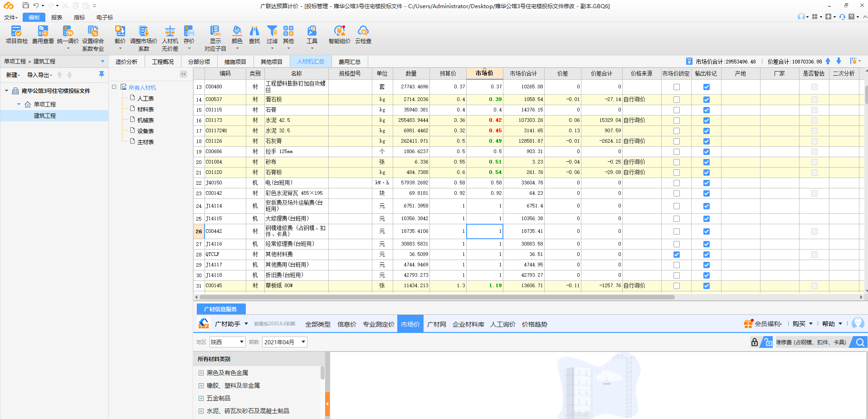Toggle 市场价锁定 for row 22 电(台班用)
The height and width of the screenshot is (419, 868).
coord(676,183)
